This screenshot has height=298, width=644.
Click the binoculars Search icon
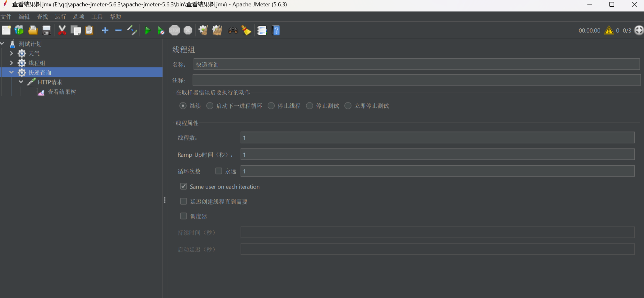(x=233, y=31)
